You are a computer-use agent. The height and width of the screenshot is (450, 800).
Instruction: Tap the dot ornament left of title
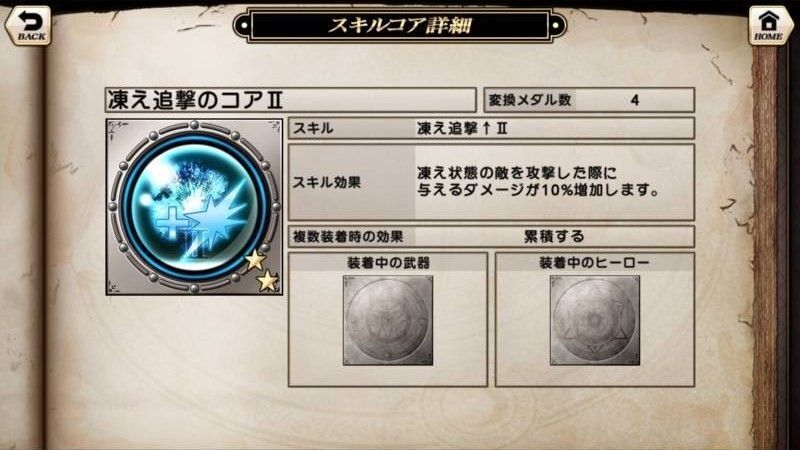coord(244,24)
